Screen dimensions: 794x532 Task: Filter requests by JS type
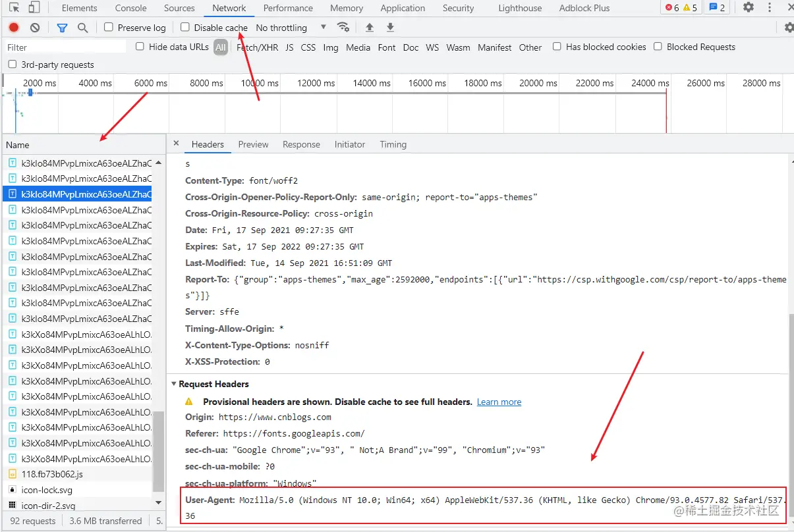coord(289,47)
